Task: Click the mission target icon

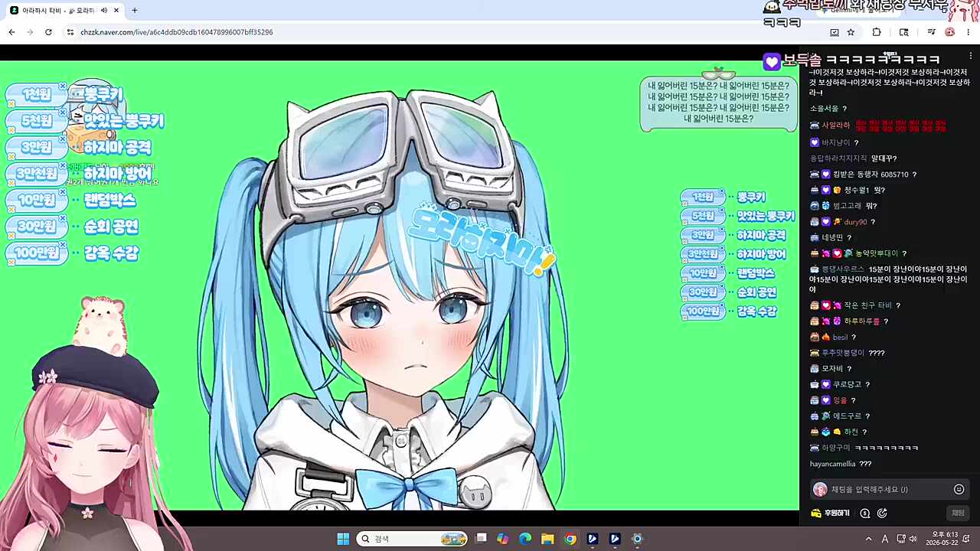Action: tap(882, 514)
